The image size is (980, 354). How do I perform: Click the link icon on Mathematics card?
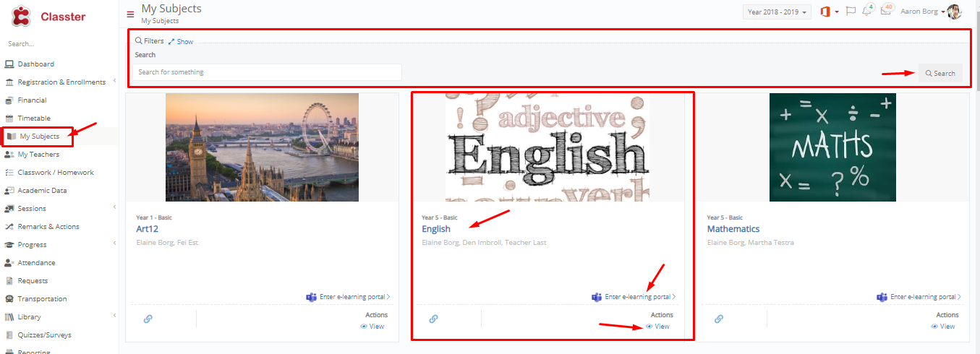click(x=719, y=319)
